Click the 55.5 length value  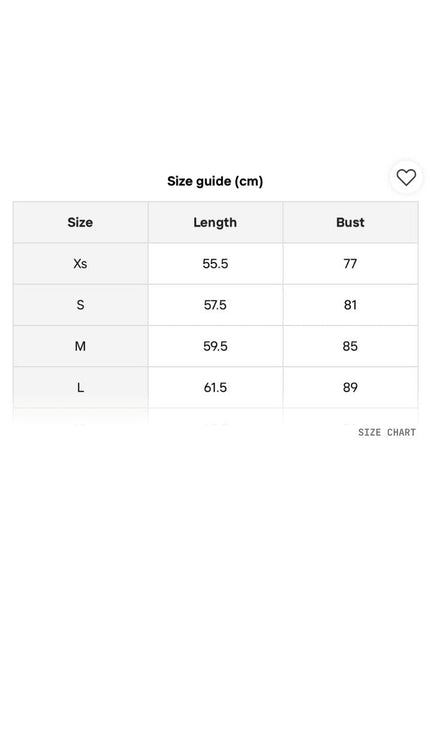coord(215,263)
